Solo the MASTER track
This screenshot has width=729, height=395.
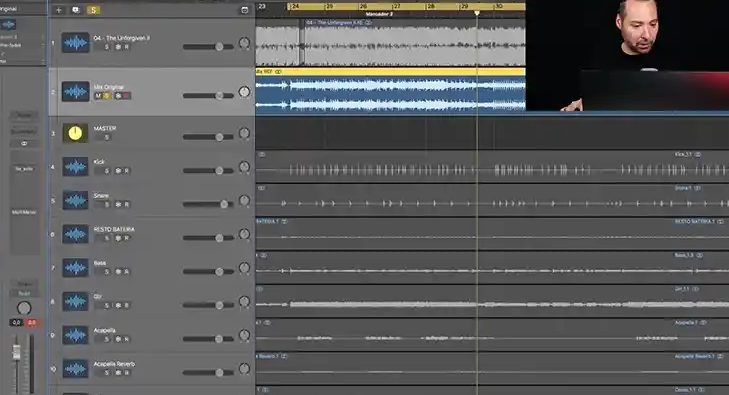[106, 138]
